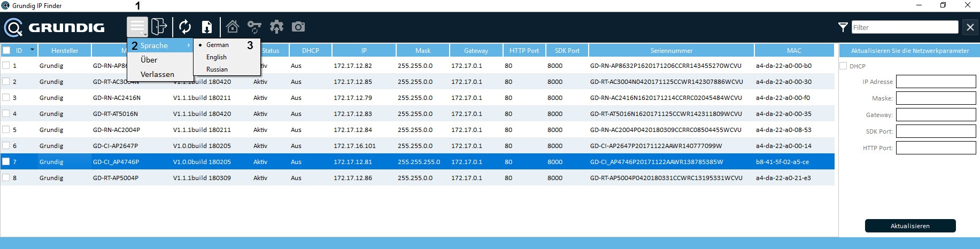Select Über from the menu

(149, 60)
